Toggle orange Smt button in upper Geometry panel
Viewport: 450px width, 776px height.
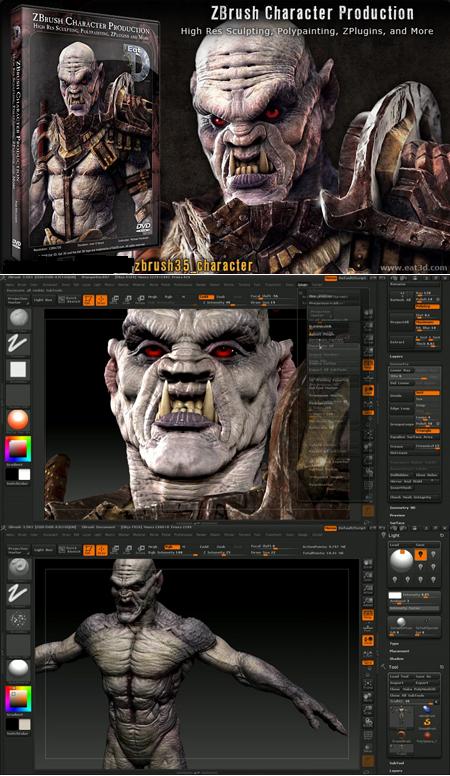click(427, 393)
